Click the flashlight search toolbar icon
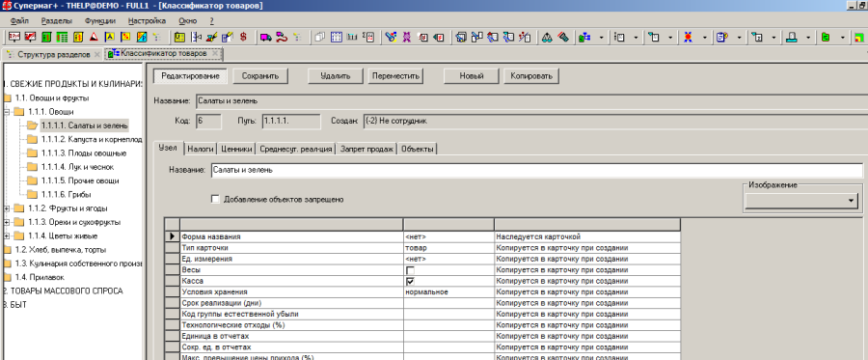 [x=391, y=37]
